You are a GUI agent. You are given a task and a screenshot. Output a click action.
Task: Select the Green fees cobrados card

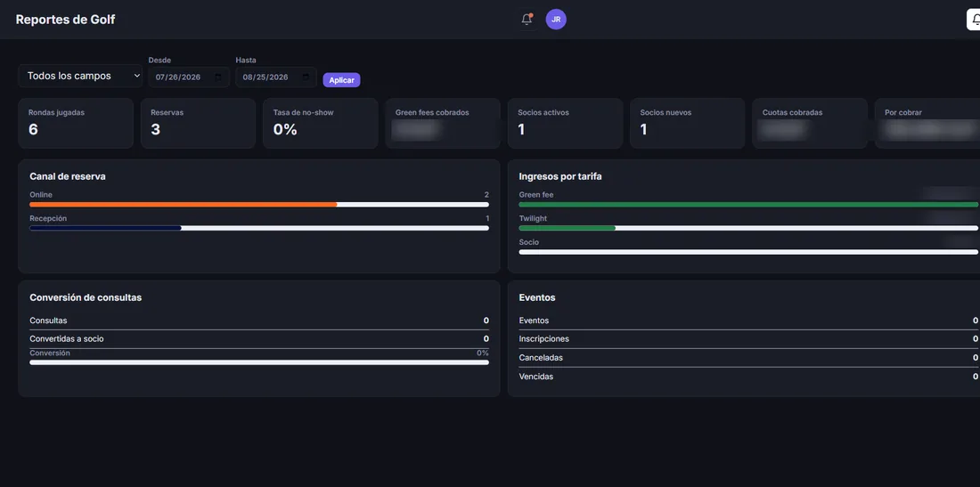(443, 123)
